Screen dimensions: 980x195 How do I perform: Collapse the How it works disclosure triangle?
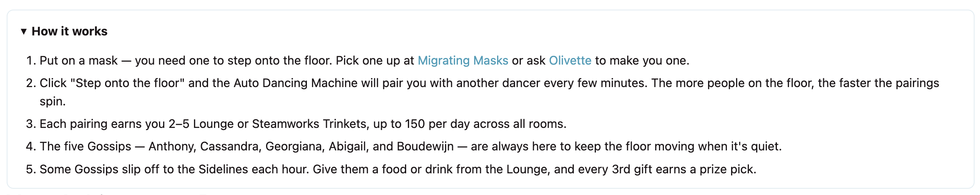24,31
